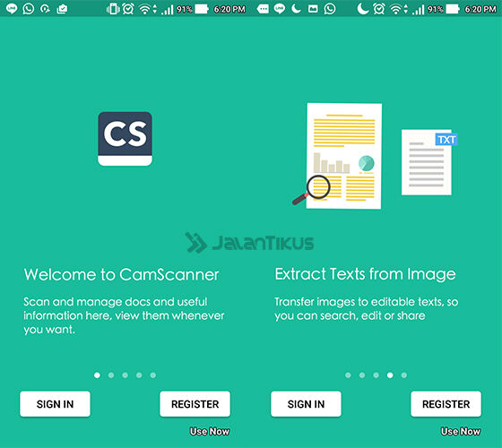Screen dimensions: 502x448
Task: Select fifth page dot on Extract Texts screen
Action: [x=404, y=375]
